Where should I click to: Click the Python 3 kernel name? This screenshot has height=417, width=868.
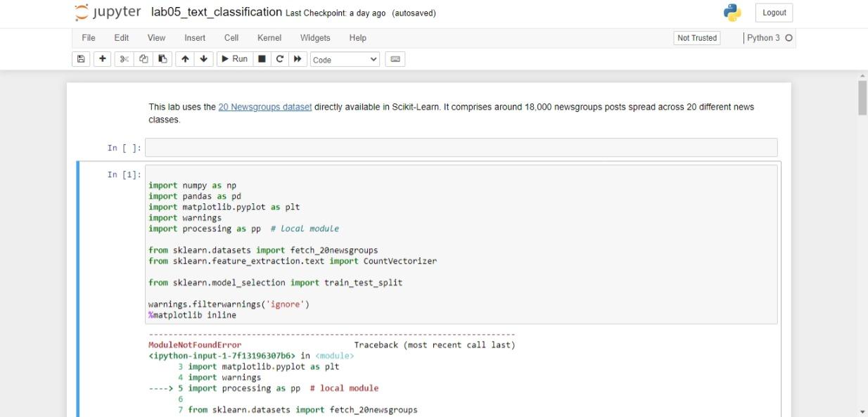pos(763,38)
